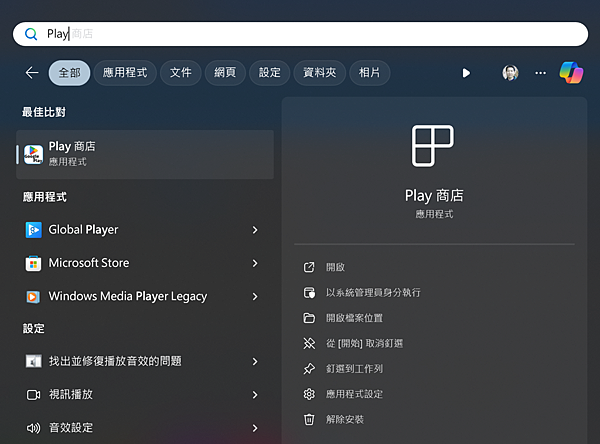The height and width of the screenshot is (444, 600).
Task: Click the large Play 商店 app tile icon
Action: [433, 145]
